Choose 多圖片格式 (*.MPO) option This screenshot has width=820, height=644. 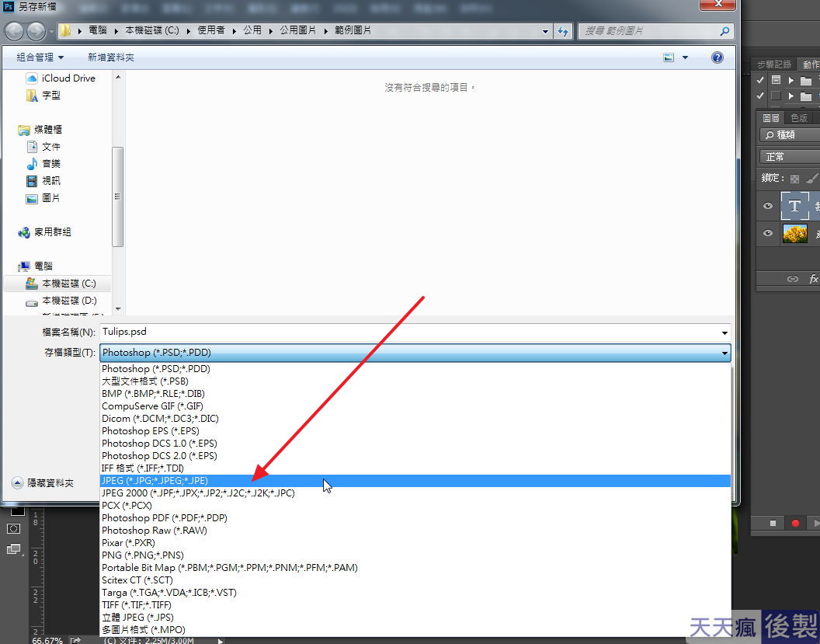(x=415, y=629)
